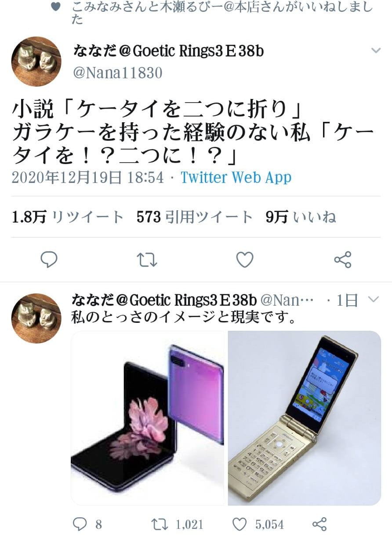The width and height of the screenshot is (392, 541).
Task: View the 573 引用ツイート list
Action: [195, 217]
